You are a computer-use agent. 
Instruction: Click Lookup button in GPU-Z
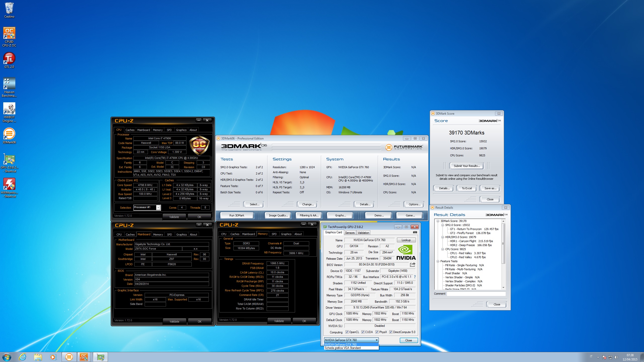(406, 240)
